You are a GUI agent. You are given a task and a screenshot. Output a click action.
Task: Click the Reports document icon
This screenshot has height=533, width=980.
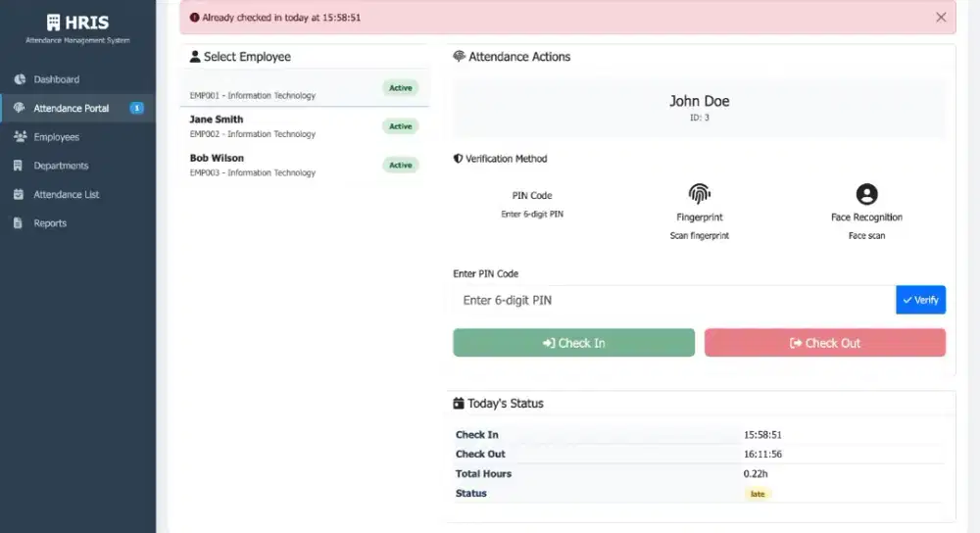click(x=18, y=223)
